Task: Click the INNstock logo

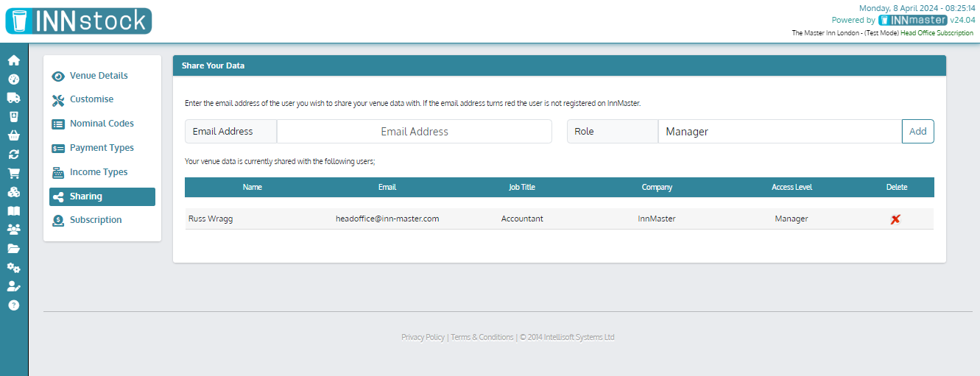Action: (78, 21)
